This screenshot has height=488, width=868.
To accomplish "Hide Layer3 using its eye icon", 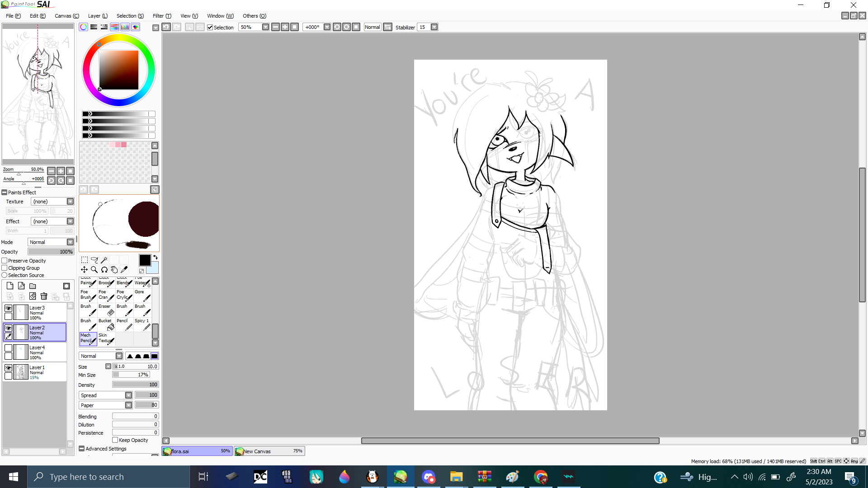I will tap(8, 308).
